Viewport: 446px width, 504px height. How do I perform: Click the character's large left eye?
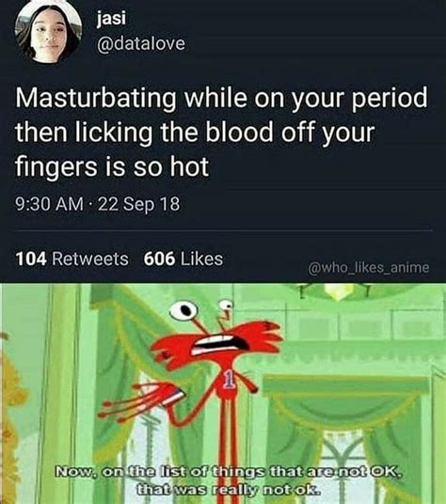pyautogui.click(x=183, y=310)
